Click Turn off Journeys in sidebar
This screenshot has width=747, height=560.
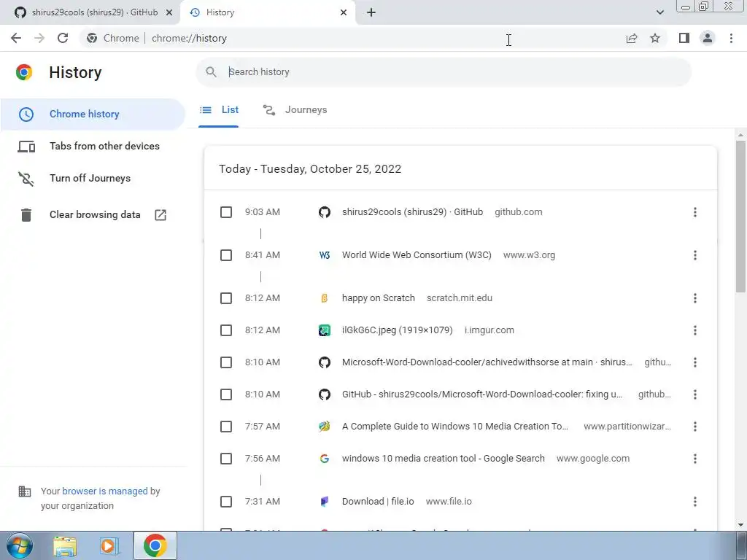93,178
